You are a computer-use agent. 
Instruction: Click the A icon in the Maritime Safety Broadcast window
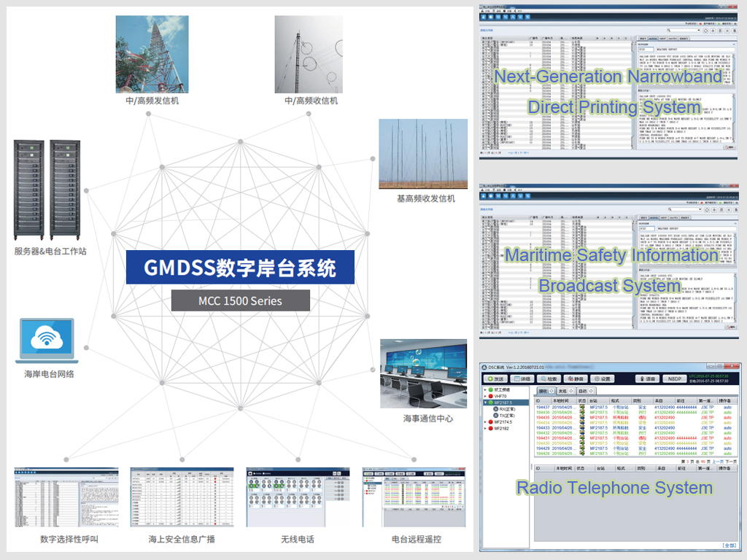(513, 196)
